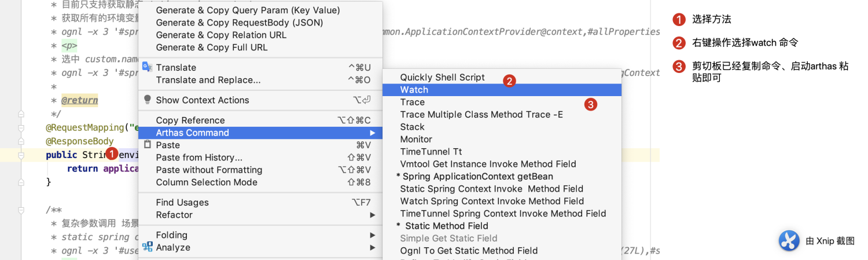
Task: Choose Trace Multiple Class Method Trace -E
Action: [x=481, y=115]
